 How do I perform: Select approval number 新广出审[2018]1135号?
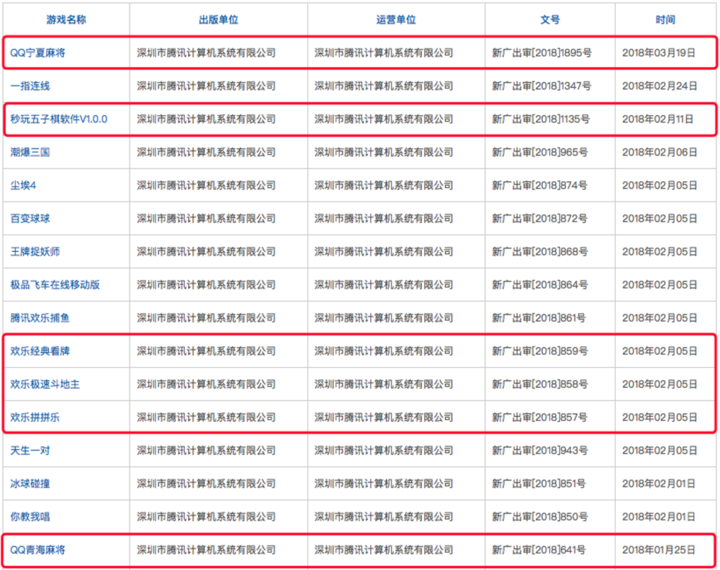541,119
